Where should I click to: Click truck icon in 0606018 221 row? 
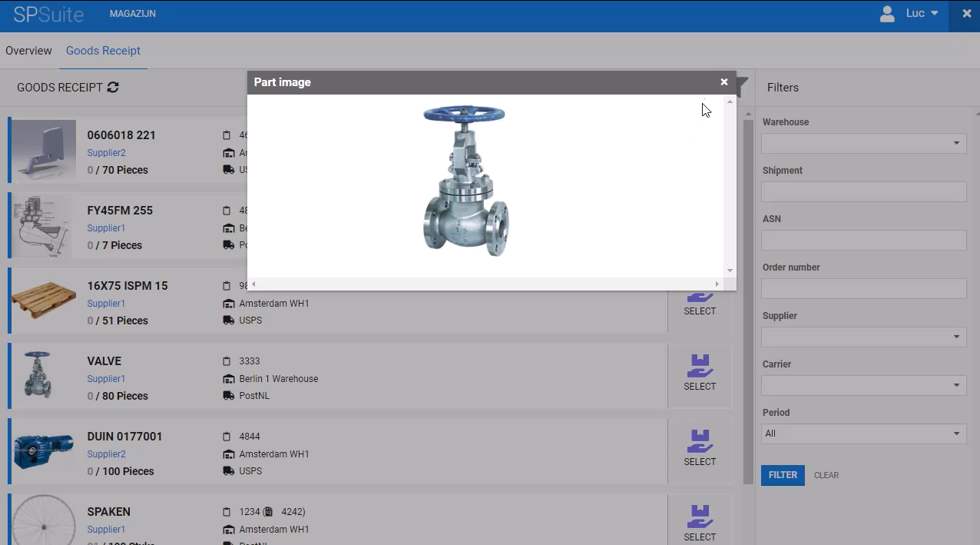pyautogui.click(x=228, y=170)
